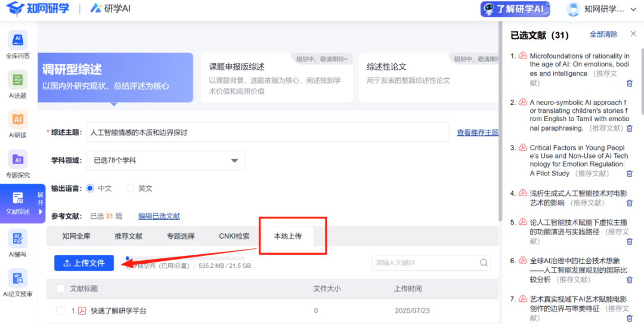Delete first selected reference via trash icon
Screen dimensions: 644x324
click(629, 84)
